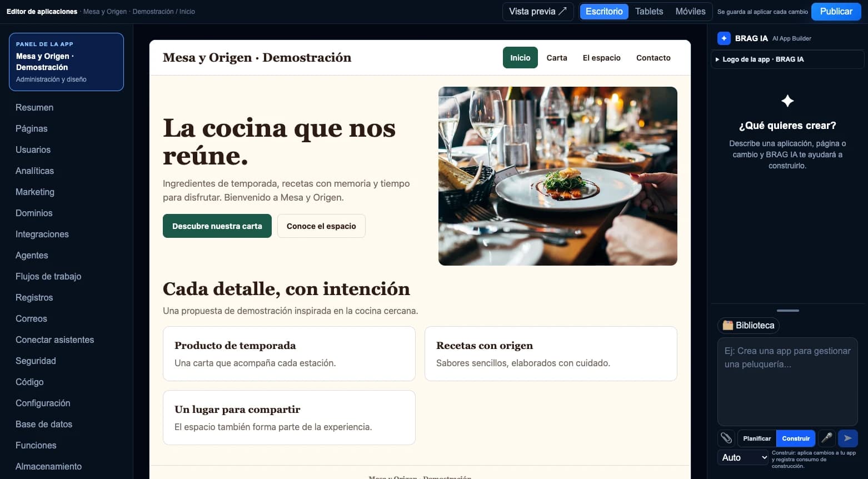Open the Biblioteca folder button
Screen dimensions: 868x479
(x=749, y=326)
